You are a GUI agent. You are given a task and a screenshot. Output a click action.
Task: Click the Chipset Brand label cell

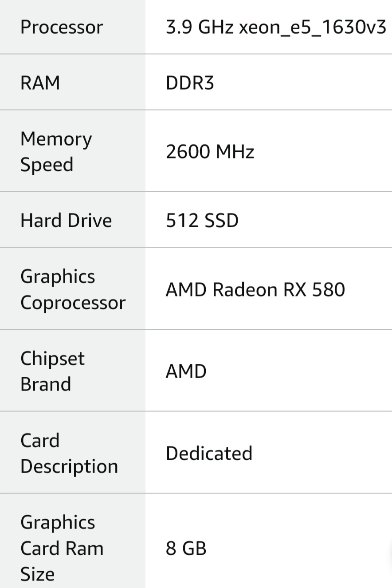(x=52, y=371)
